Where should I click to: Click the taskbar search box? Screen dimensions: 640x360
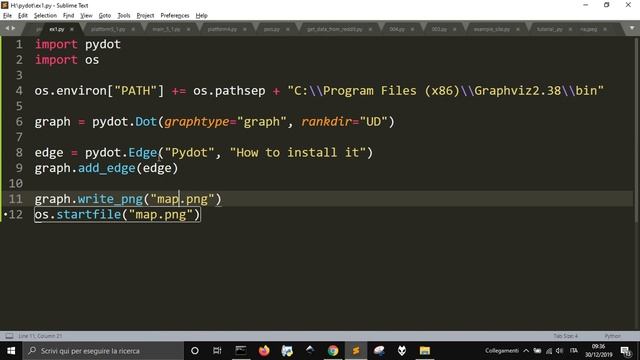(x=103, y=351)
